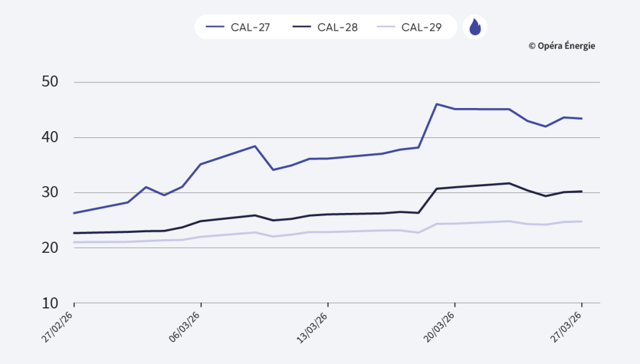Image resolution: width=640 pixels, height=364 pixels.
Task: Hide the CAL-28 series via legend label
Action: click(x=337, y=27)
